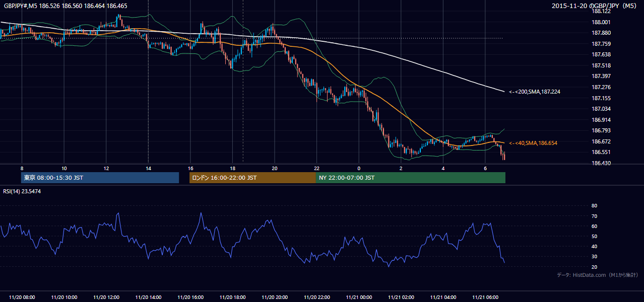644x302 pixels.
Task: Click the RSI scale value 50
Action: click(x=594, y=236)
